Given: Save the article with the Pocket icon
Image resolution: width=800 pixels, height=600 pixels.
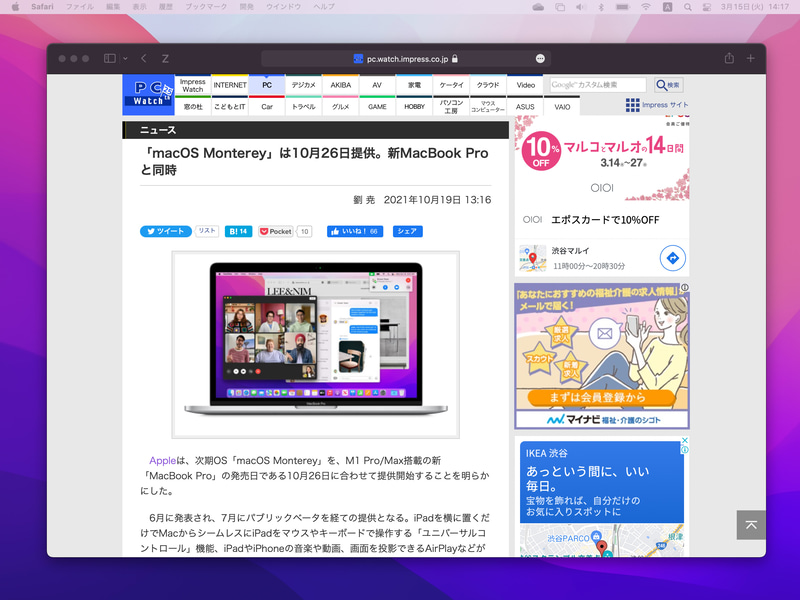Looking at the screenshot, I should (263, 231).
